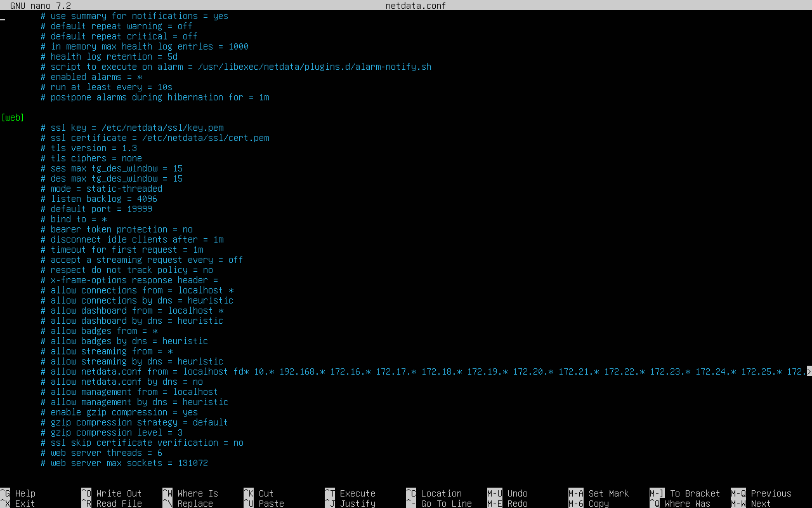Click 'allow badges from = *' line

click(x=99, y=331)
